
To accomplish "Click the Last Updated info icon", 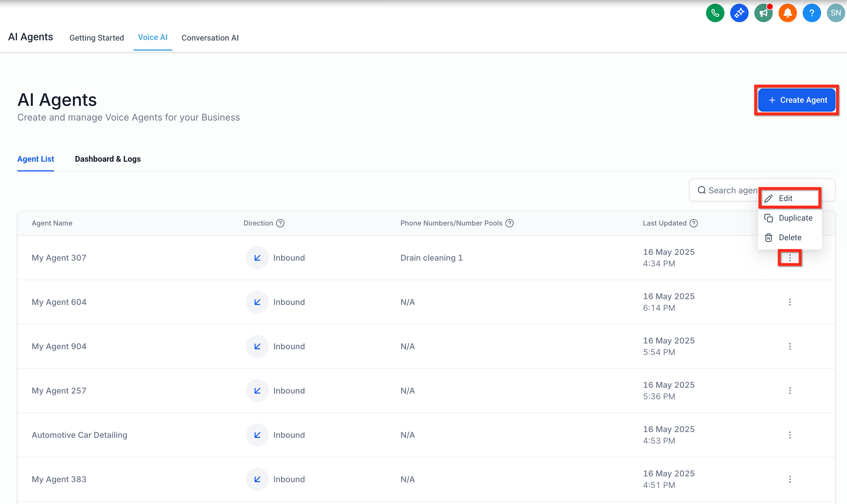I will click(x=693, y=223).
